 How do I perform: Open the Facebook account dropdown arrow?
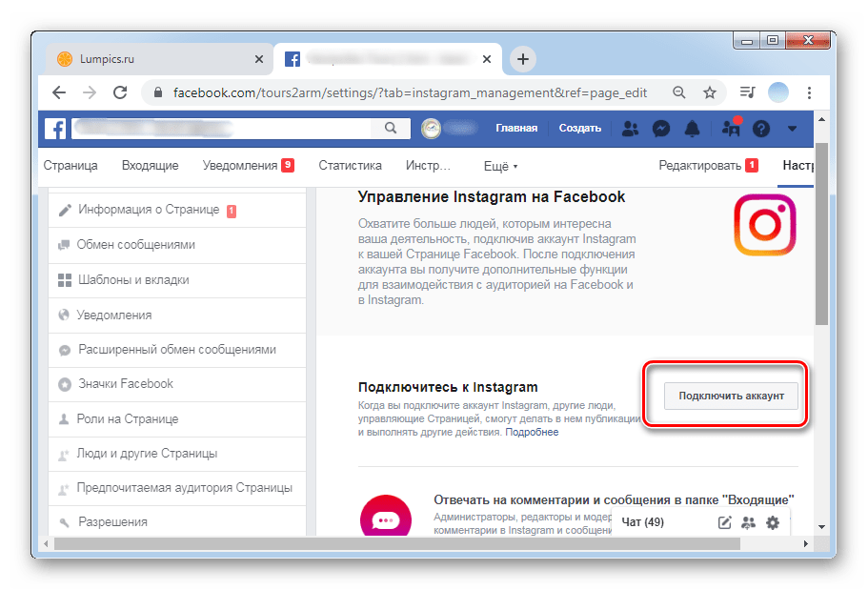coord(792,129)
